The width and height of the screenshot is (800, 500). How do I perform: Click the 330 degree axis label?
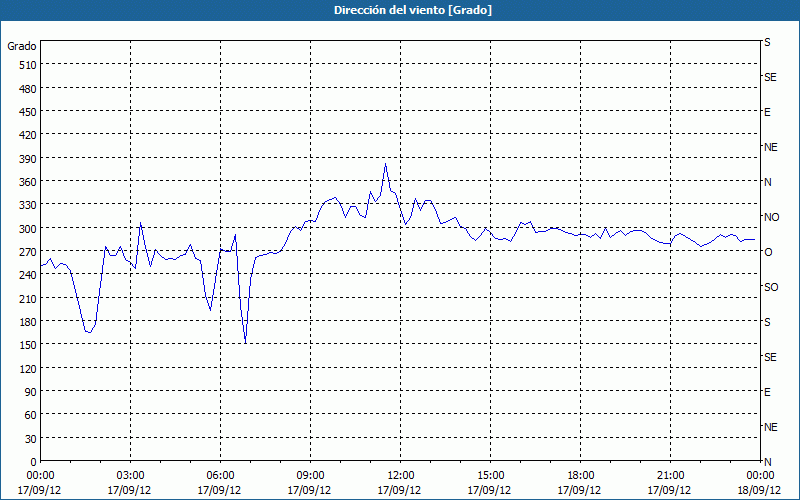(x=28, y=205)
